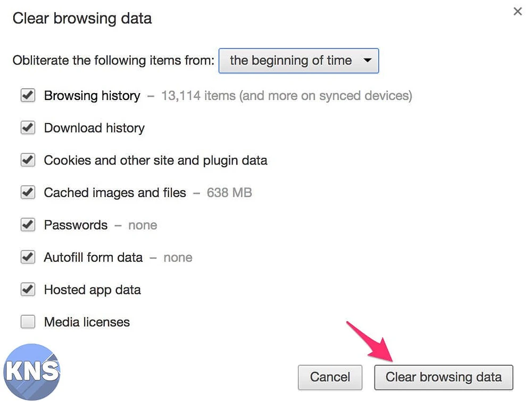Open the 'the beginning of time' dropdown
This screenshot has width=532, height=402.
point(298,61)
